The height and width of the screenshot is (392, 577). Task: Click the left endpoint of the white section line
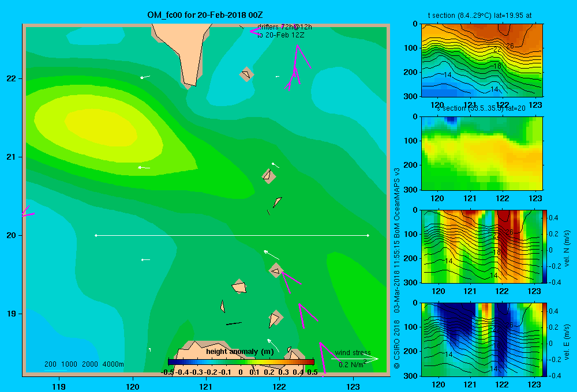[96, 235]
